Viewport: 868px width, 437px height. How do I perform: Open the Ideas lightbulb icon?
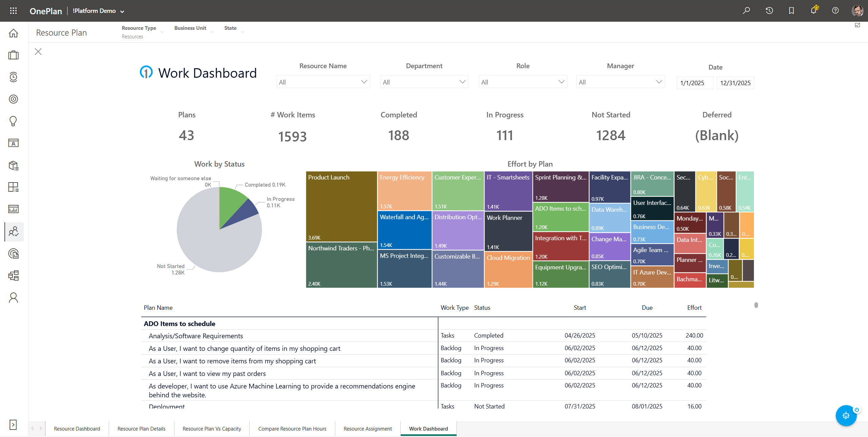pos(14,121)
